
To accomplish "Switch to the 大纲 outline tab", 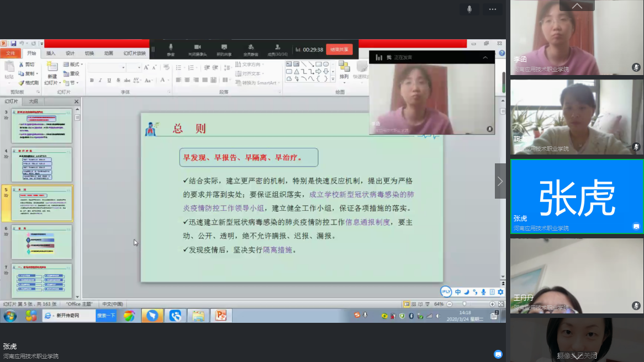I will (34, 102).
